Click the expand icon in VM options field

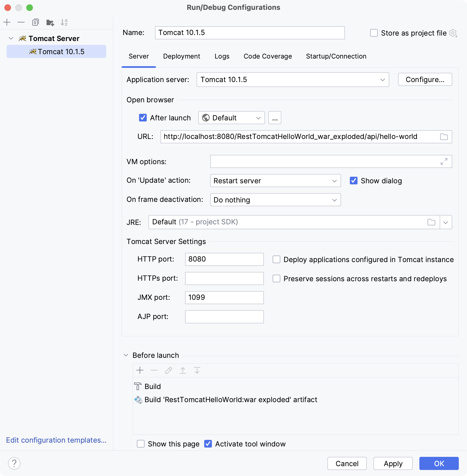tap(444, 162)
